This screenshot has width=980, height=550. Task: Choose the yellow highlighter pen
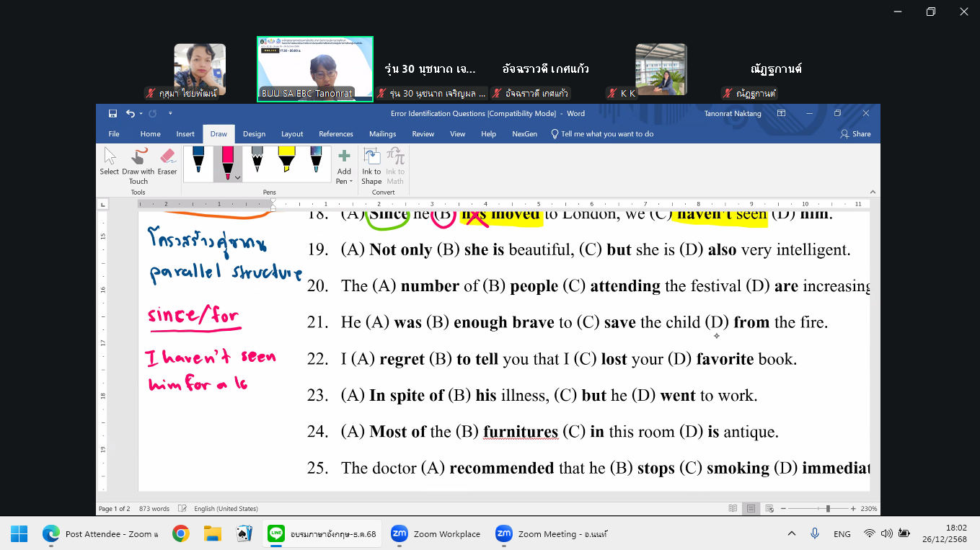click(286, 160)
